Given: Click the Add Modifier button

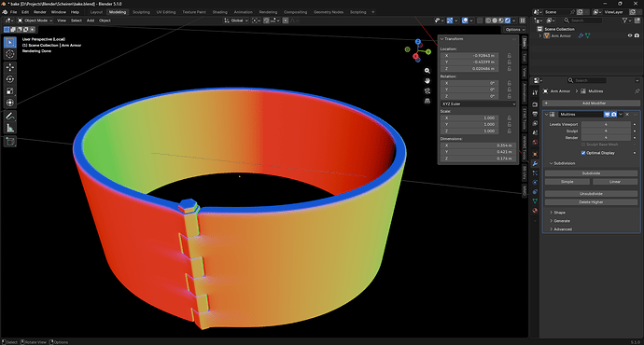Looking at the screenshot, I should (x=591, y=103).
